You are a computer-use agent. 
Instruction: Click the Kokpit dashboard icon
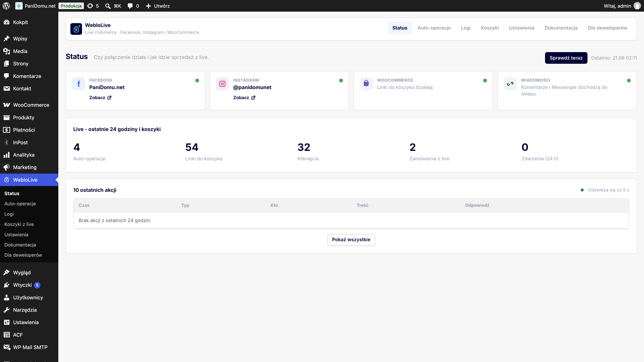pyautogui.click(x=7, y=22)
